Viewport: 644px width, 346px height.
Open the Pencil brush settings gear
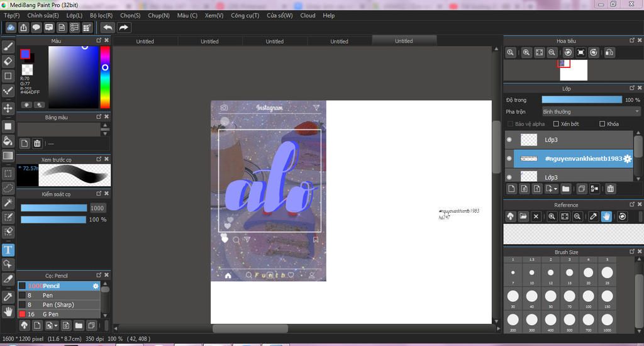(96, 286)
